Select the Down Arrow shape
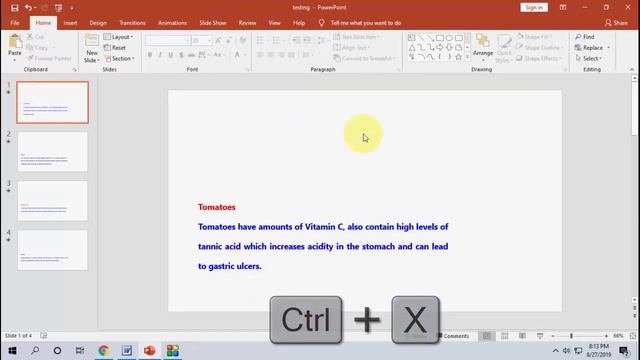Viewport: 640px width, 360px height. [x=449, y=48]
